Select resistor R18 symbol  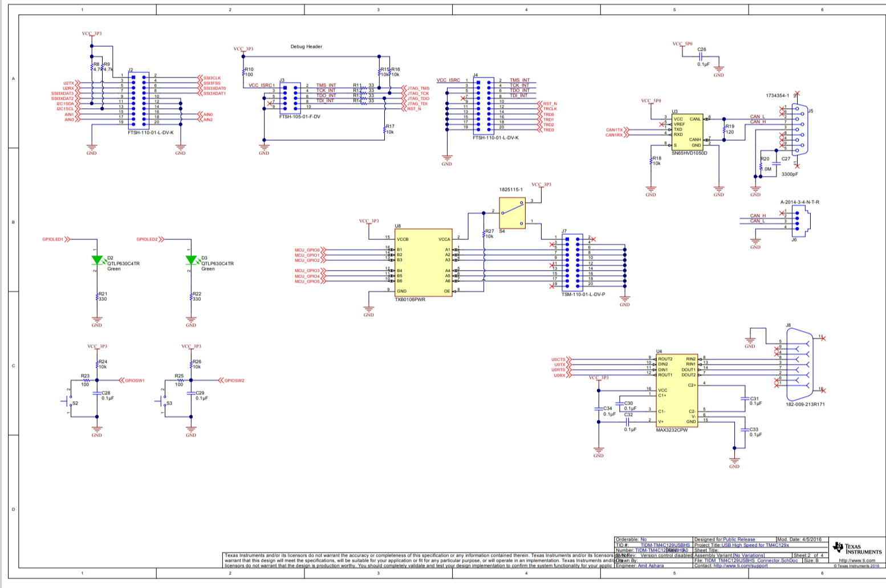[x=651, y=161]
